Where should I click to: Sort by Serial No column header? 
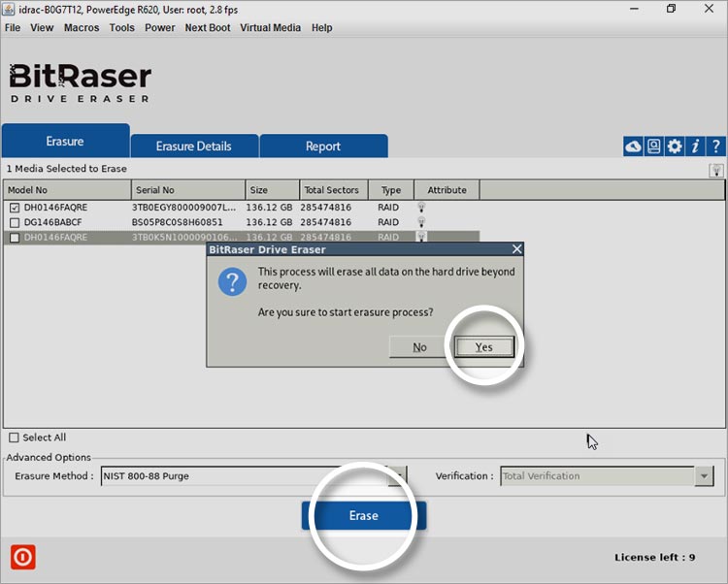pyautogui.click(x=188, y=190)
